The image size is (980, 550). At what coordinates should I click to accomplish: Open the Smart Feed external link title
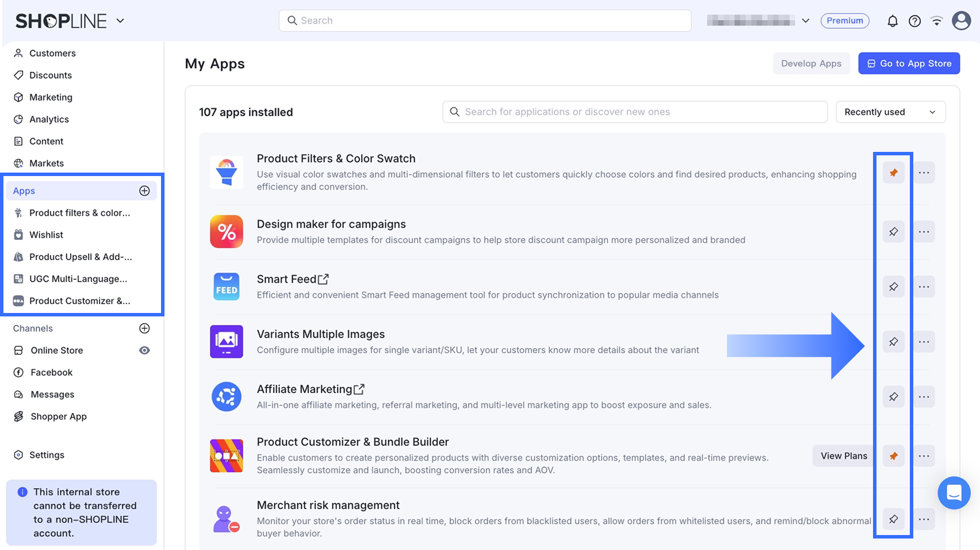click(293, 279)
